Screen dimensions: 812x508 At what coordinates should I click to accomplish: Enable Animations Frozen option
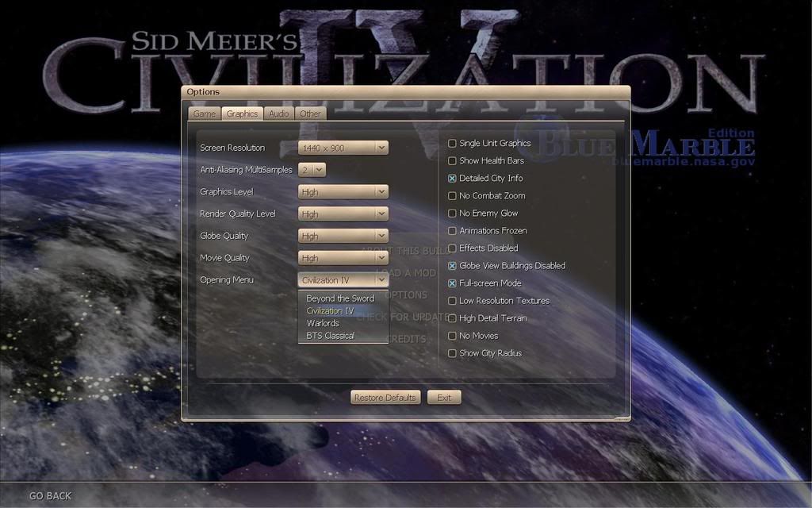pos(452,231)
